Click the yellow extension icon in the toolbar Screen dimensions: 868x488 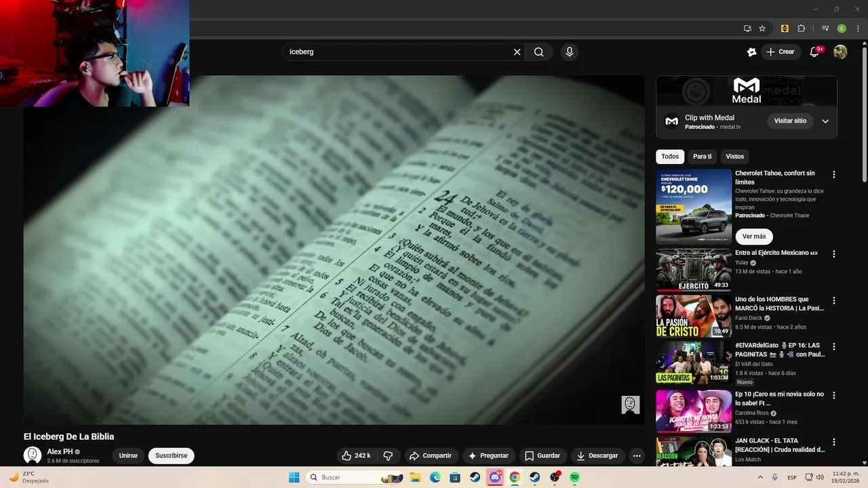pos(785,28)
